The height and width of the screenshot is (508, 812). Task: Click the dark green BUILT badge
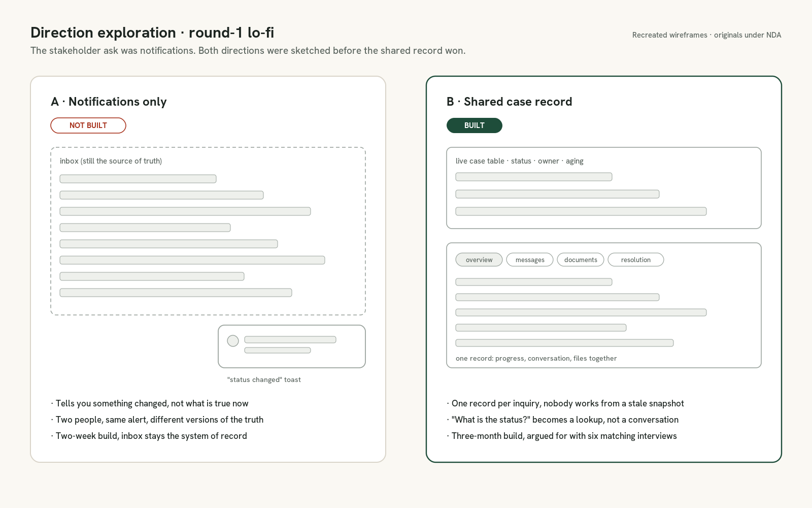[475, 125]
